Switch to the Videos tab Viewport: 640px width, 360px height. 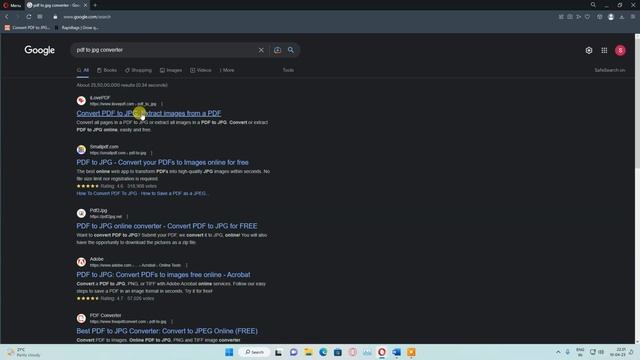click(201, 70)
